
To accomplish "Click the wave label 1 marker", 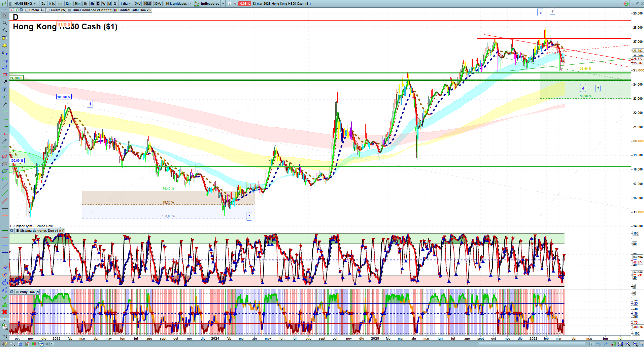I will point(90,104).
